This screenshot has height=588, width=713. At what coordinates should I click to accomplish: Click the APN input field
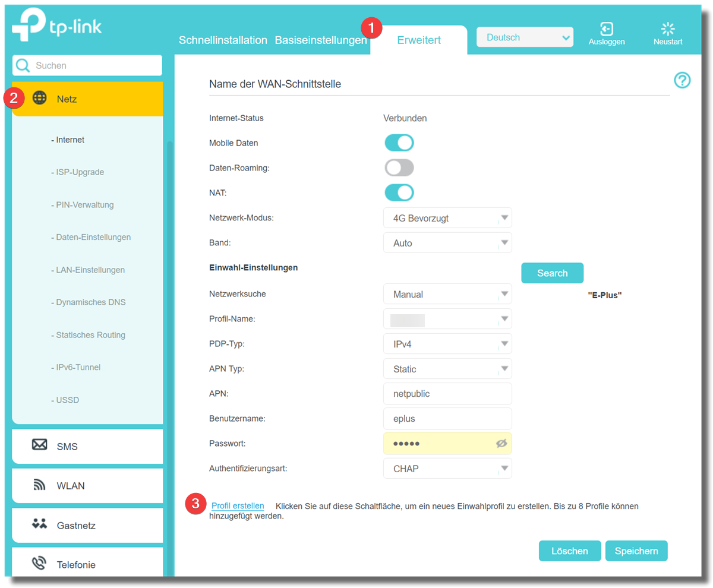(447, 394)
